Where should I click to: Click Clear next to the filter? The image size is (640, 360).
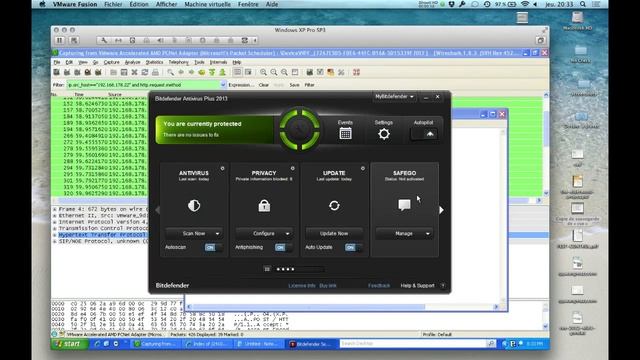coord(264,85)
